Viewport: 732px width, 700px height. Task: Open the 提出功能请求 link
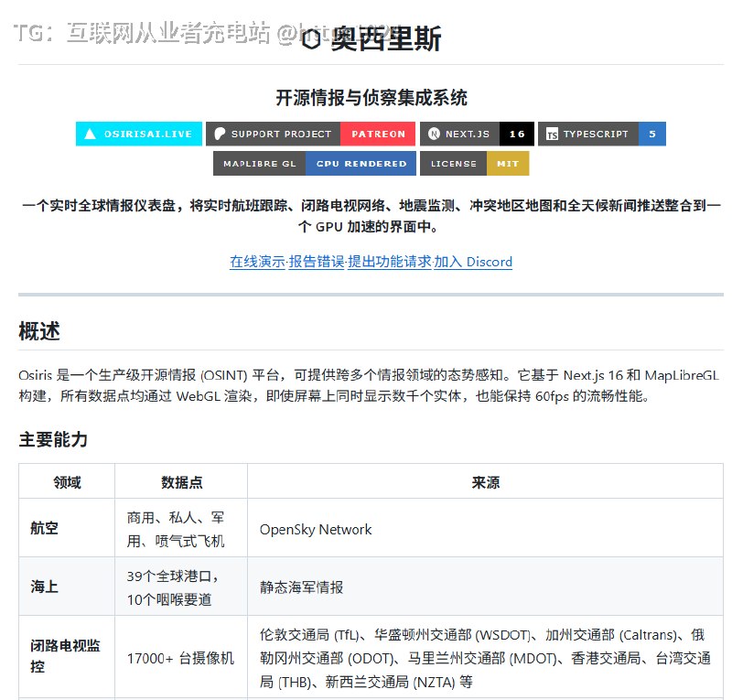point(390,262)
